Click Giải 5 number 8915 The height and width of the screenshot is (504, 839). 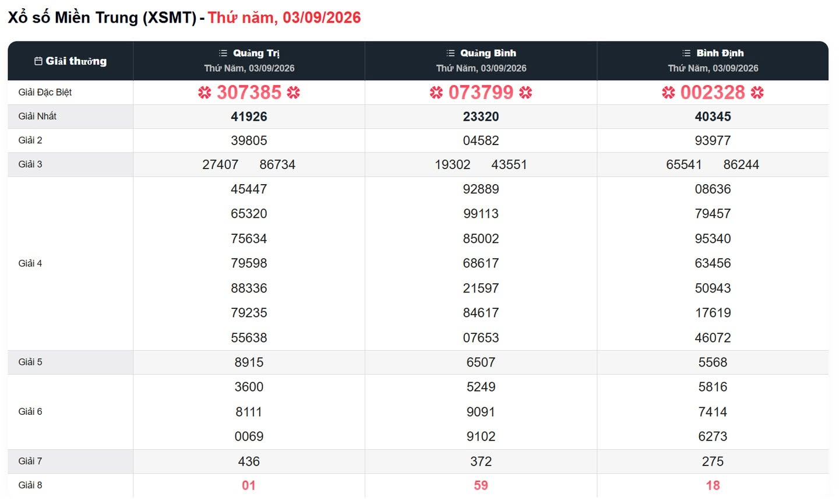[x=249, y=362]
